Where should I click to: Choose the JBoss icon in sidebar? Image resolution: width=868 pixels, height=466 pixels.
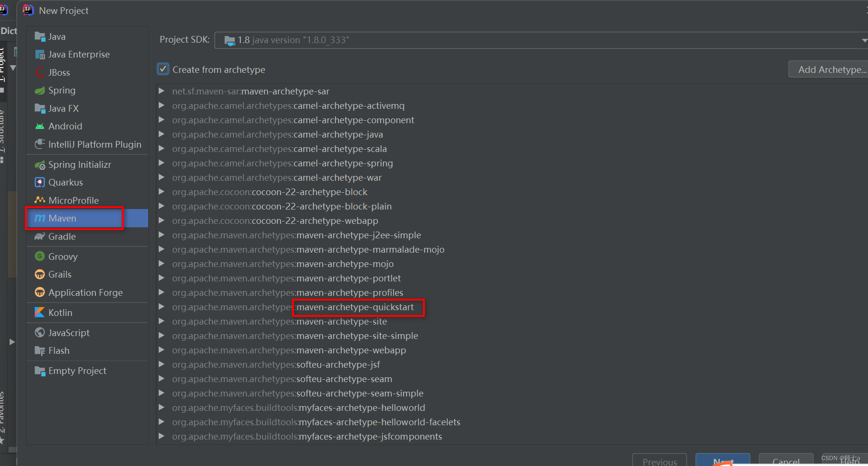[40, 72]
